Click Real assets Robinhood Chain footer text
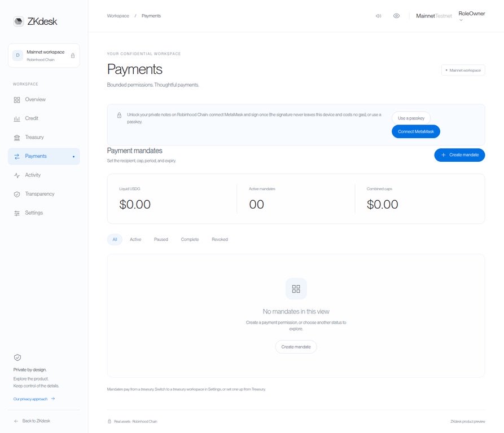 [x=135, y=422]
